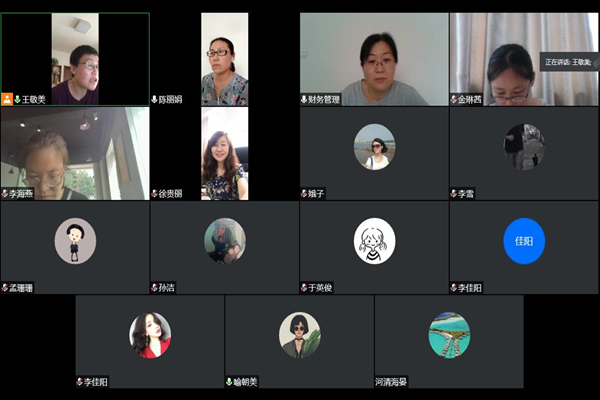Select the 王敬美 speaker video tile
This screenshot has height=400, width=600.
[75, 59]
